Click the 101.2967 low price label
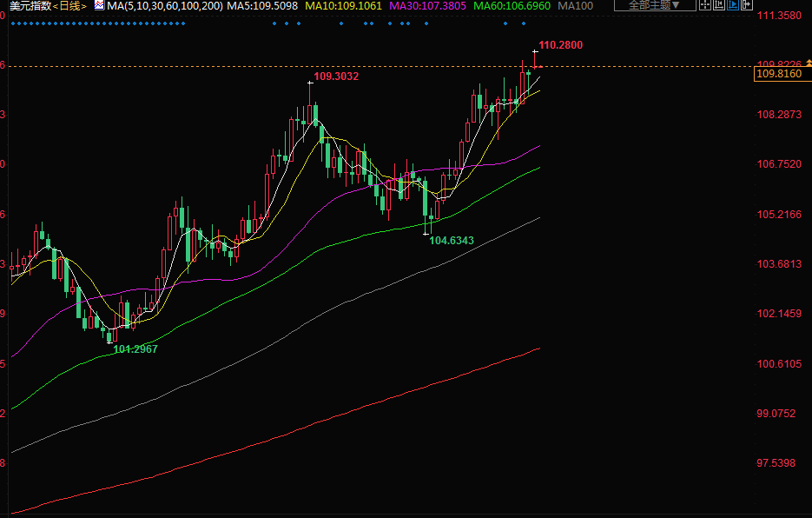 (135, 349)
